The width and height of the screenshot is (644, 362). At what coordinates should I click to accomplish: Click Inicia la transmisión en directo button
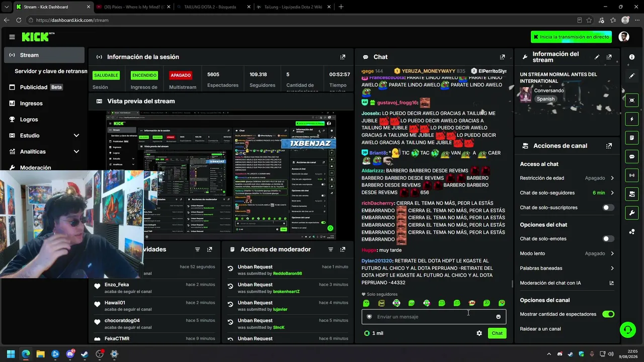(571, 37)
